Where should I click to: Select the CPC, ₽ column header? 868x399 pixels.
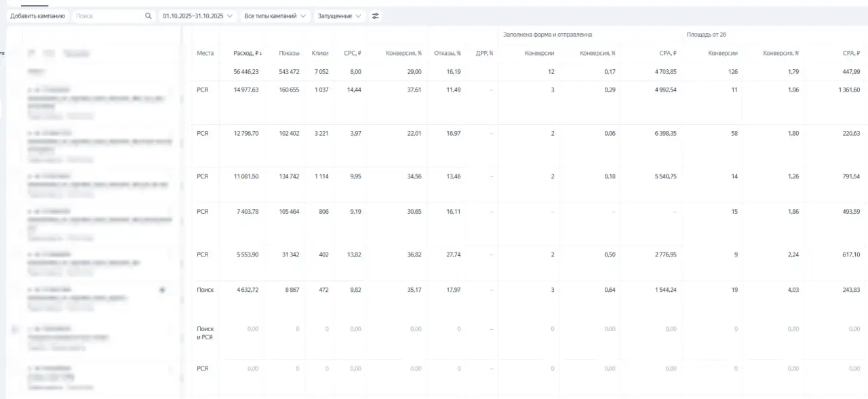click(352, 53)
